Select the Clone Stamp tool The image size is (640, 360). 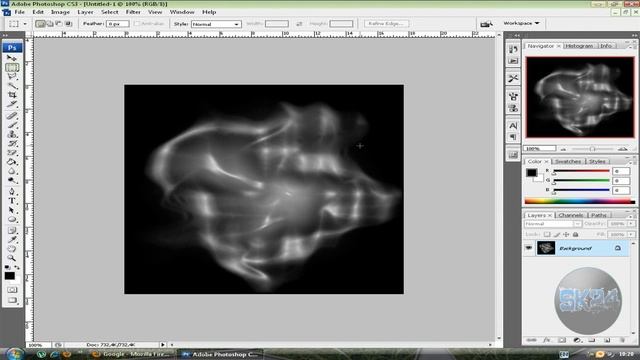[x=12, y=134]
